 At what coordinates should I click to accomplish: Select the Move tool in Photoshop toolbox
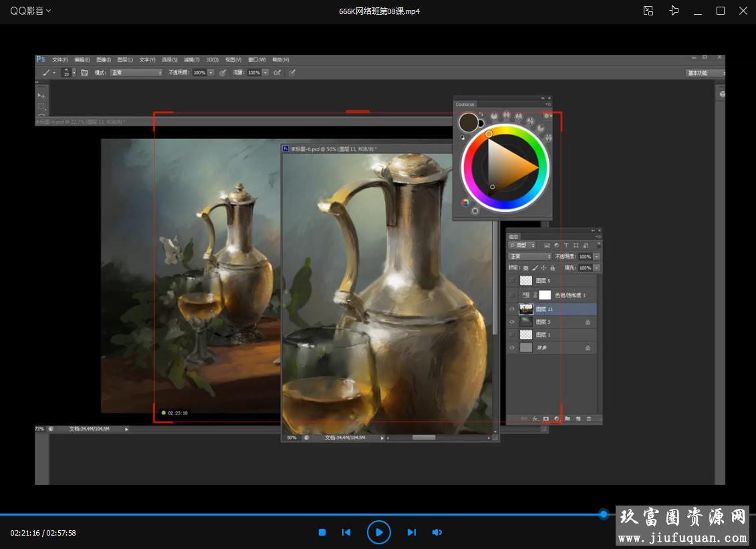click(x=41, y=96)
